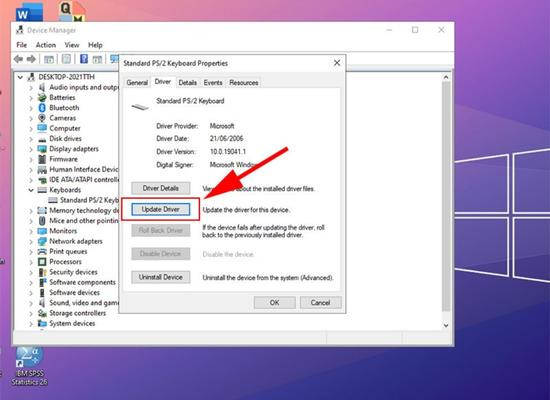
Task: Open the Word desktop shortcut
Action: pyautogui.click(x=29, y=13)
